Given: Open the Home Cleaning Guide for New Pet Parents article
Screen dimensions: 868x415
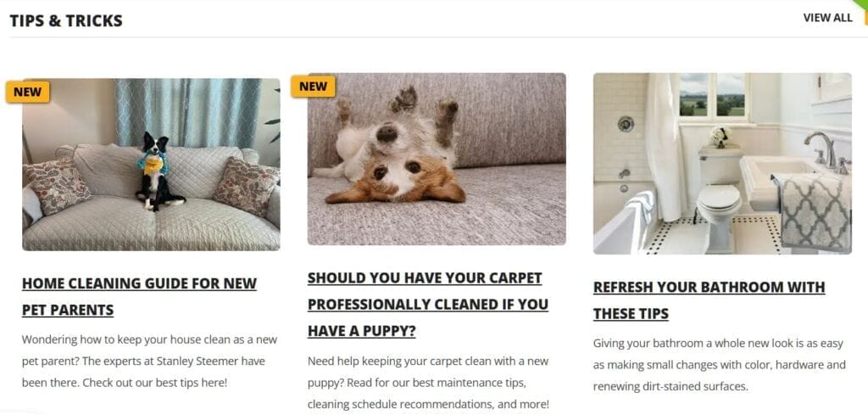Looking at the screenshot, I should coord(140,296).
